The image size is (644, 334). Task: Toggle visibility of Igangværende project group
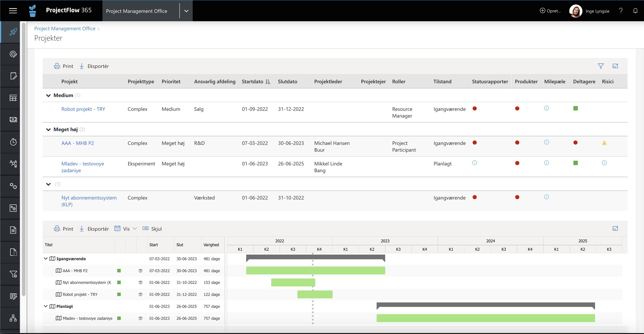click(x=46, y=259)
